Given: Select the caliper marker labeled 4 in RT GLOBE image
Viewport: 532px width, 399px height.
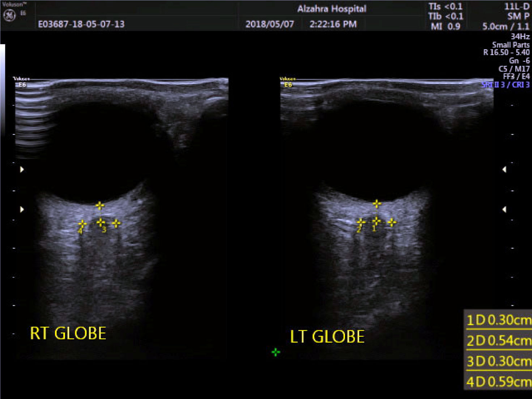Looking at the screenshot, I should (82, 224).
